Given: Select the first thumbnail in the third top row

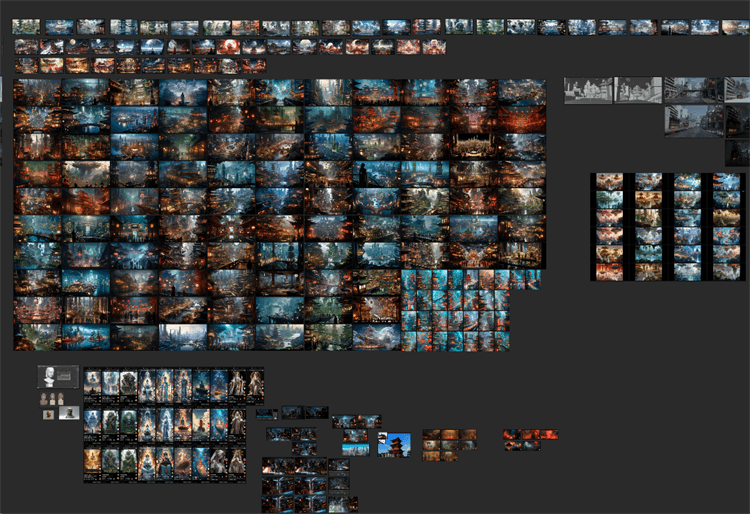Looking at the screenshot, I should pyautogui.click(x=25, y=66).
